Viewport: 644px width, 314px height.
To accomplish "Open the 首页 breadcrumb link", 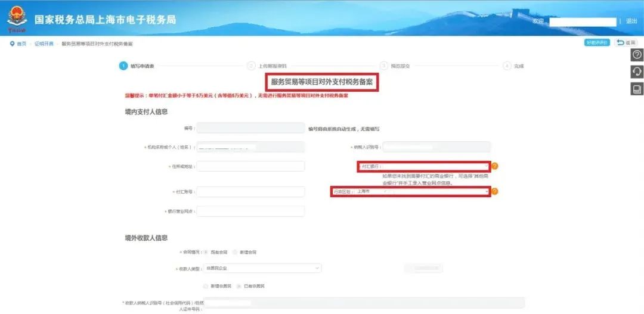I will pyautogui.click(x=21, y=44).
